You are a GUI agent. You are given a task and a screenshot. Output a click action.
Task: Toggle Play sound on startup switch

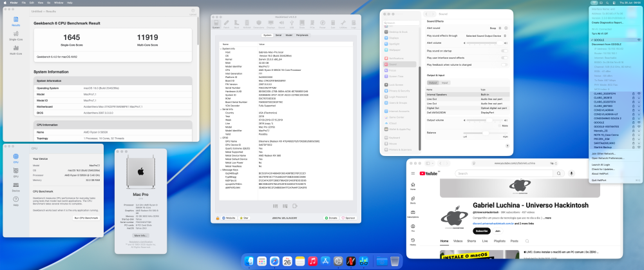click(504, 50)
